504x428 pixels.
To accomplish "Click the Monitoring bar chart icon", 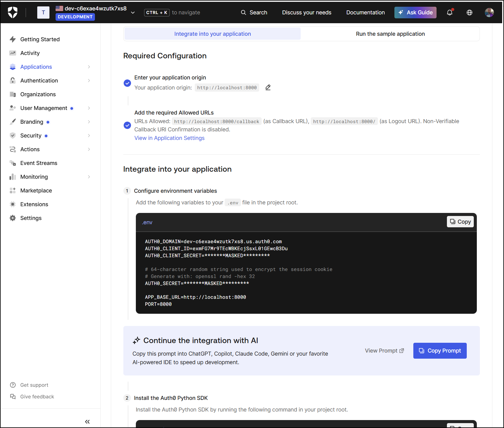I will pyautogui.click(x=13, y=177).
